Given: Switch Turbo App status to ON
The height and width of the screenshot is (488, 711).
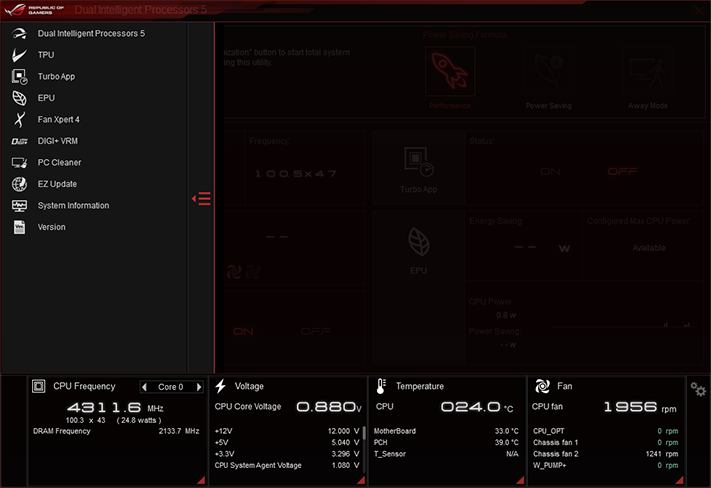Looking at the screenshot, I should pos(550,171).
